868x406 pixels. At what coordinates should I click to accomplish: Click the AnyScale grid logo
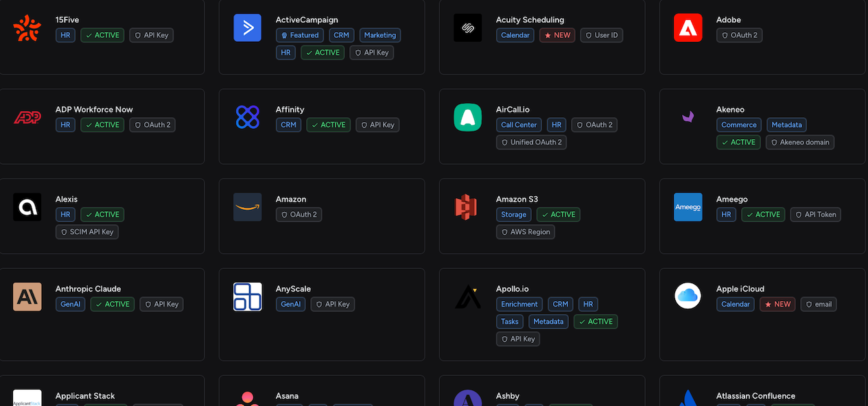click(247, 297)
